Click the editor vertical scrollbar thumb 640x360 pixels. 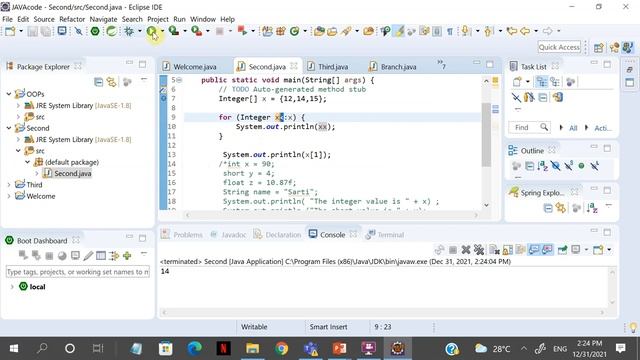tap(486, 135)
